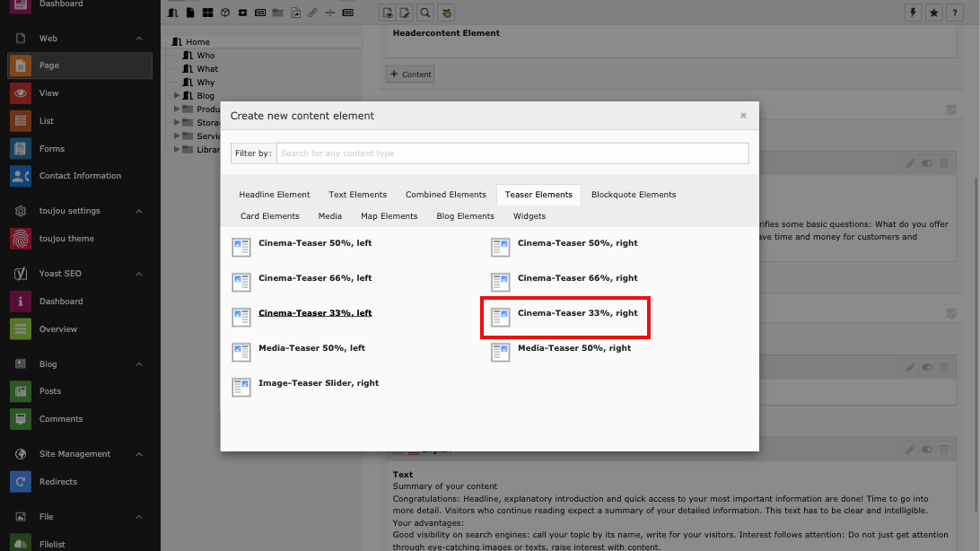Viewport: 980px width, 551px height.
Task: Open the List module in sidebar
Action: 47,121
